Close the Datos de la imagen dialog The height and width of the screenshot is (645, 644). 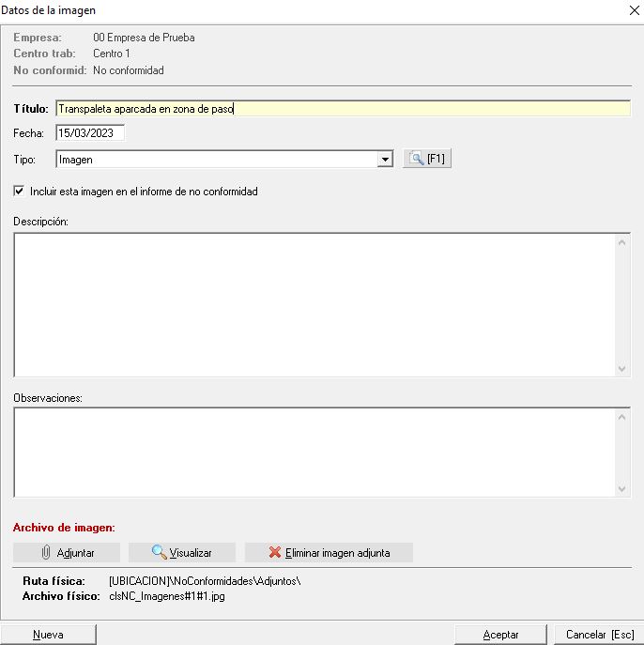[x=634, y=10]
